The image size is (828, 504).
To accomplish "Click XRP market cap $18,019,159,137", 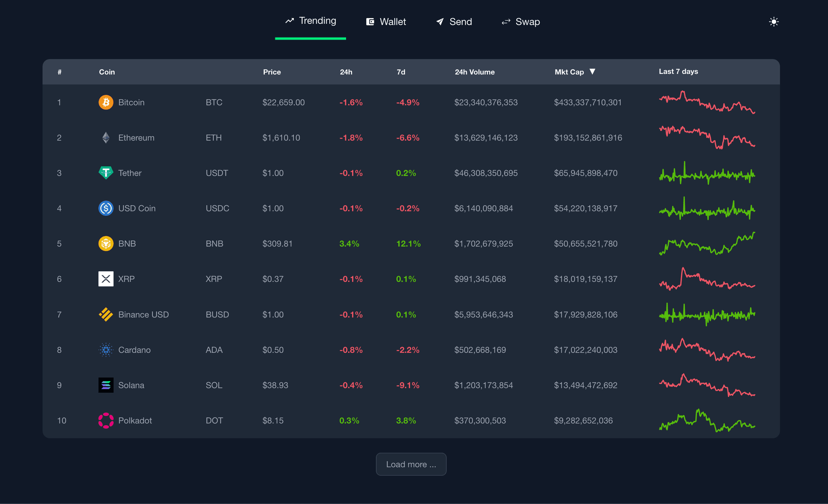I will 585,279.
